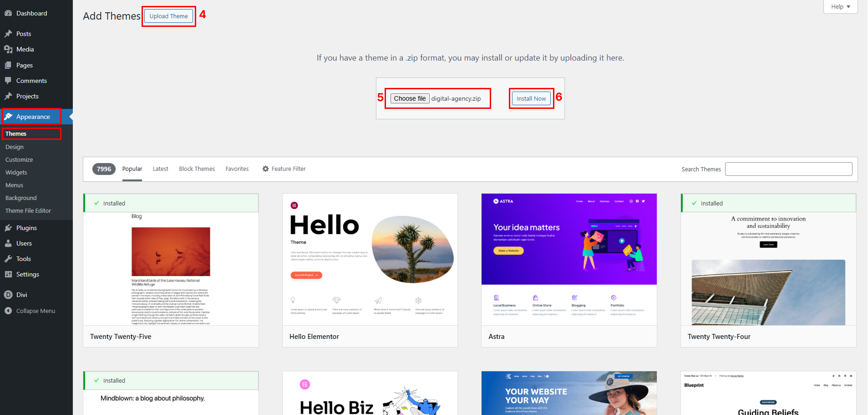
Task: Select the Astra theme thumbnail
Action: [x=569, y=259]
